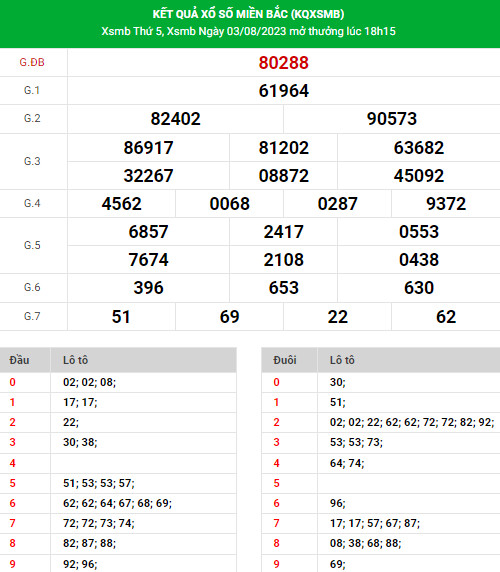500x572 pixels.
Task: Click the red tail digit 2
Action: pyautogui.click(x=276, y=422)
